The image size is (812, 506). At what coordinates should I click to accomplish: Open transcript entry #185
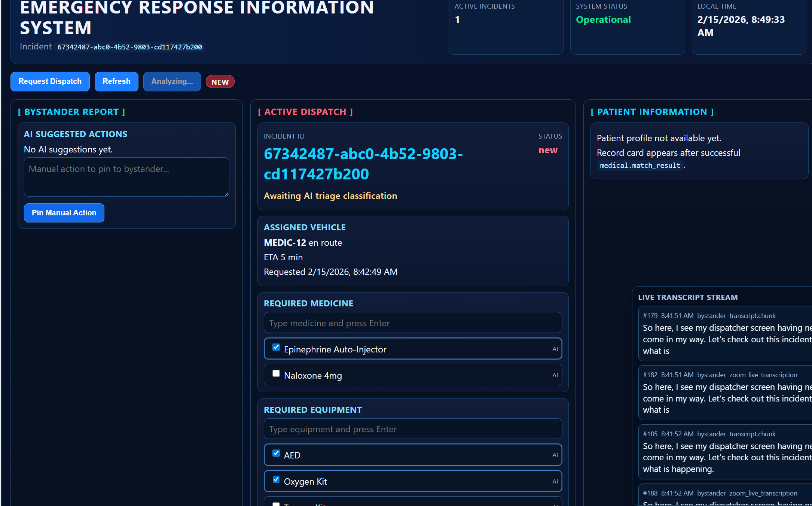point(724,452)
